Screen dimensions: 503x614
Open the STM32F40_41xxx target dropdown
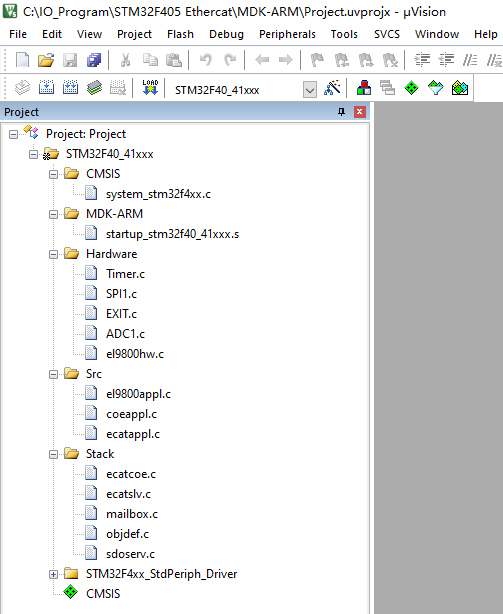tap(310, 90)
